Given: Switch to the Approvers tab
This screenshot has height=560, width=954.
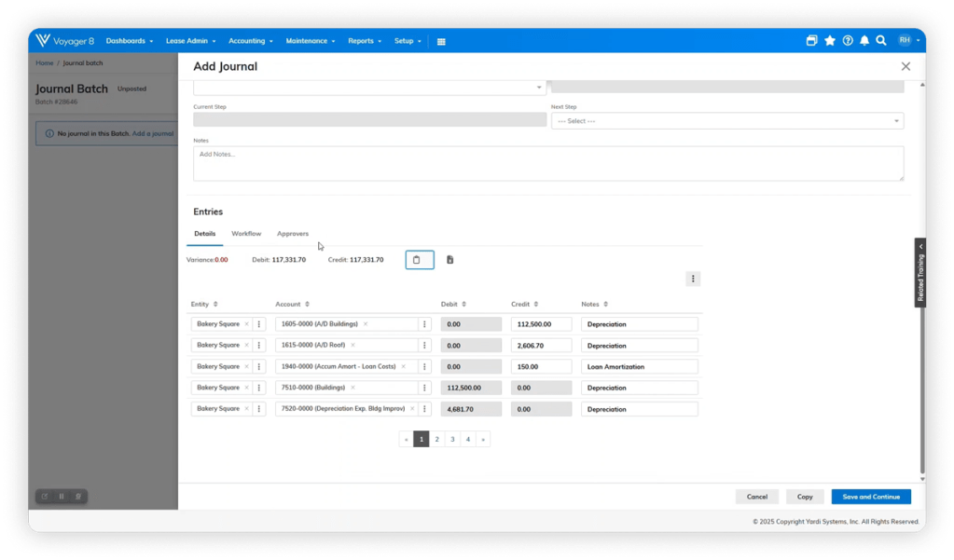Looking at the screenshot, I should (293, 234).
